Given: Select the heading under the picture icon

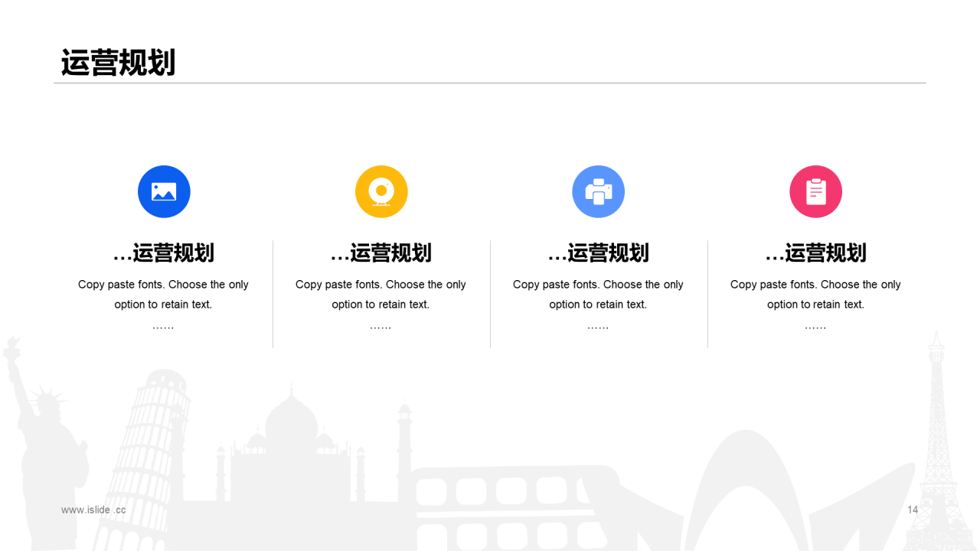Looking at the screenshot, I should pos(164,253).
